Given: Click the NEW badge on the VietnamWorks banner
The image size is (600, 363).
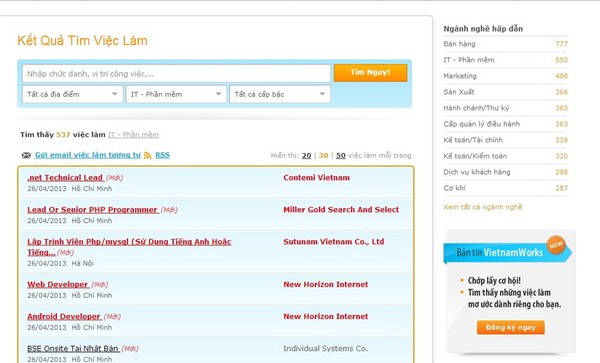Looking at the screenshot, I should [556, 245].
